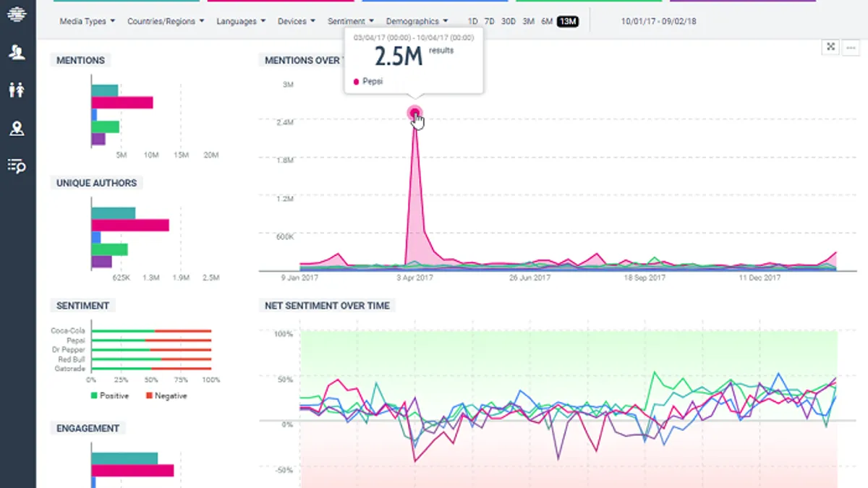The height and width of the screenshot is (488, 868).
Task: Click the teal bar in Mentions chart
Action: [x=105, y=90]
